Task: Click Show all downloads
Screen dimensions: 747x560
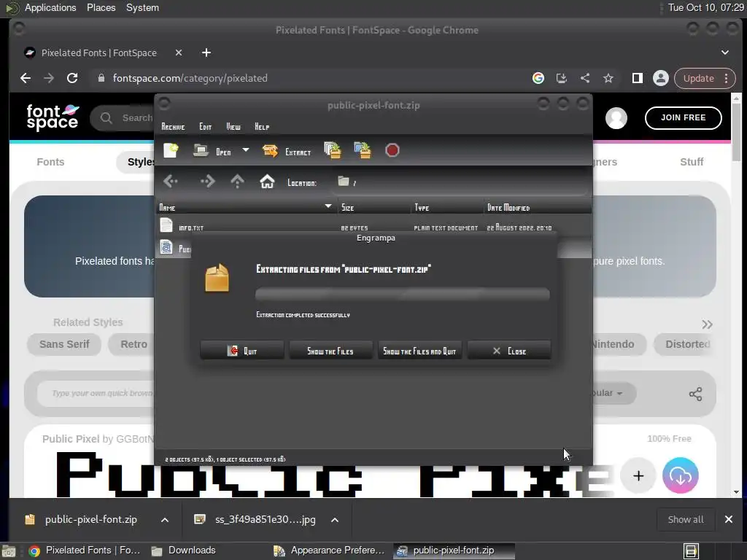Action: (686, 519)
